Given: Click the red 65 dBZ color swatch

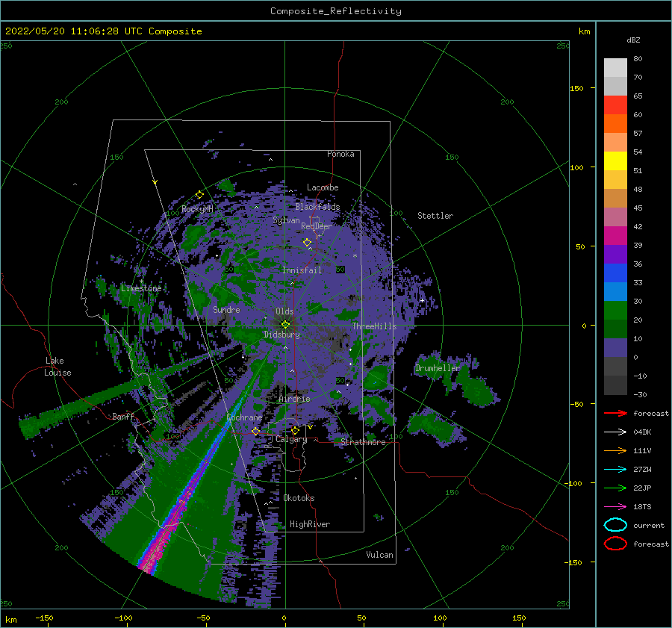Looking at the screenshot, I should [x=615, y=105].
